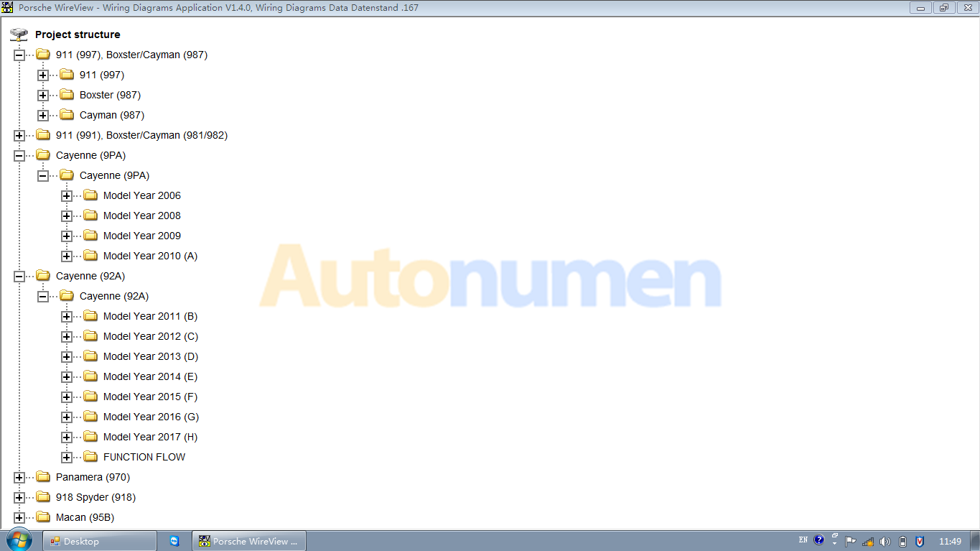Open the volume speaker tray icon

[885, 542]
